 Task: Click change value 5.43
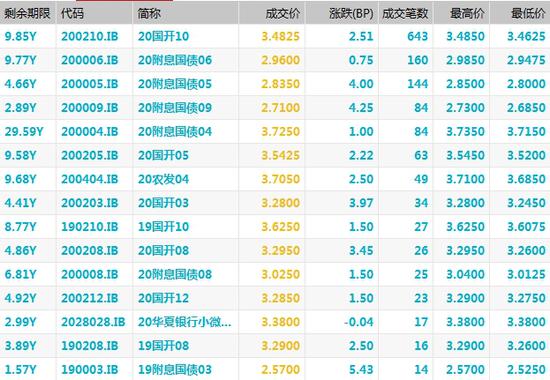361,369
